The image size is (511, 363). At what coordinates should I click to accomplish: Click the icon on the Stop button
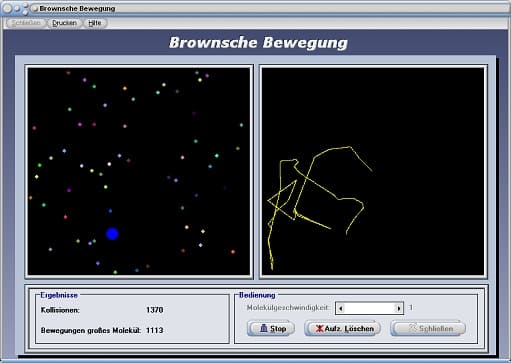263,328
